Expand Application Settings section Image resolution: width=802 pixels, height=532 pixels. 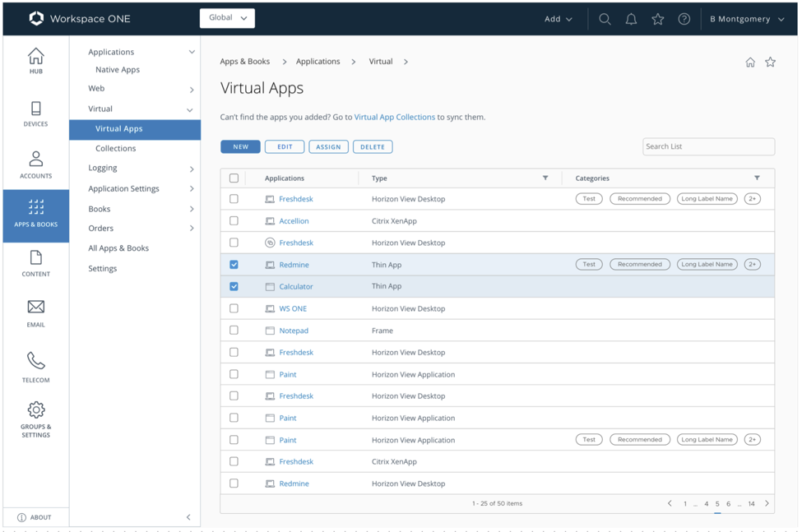(x=192, y=188)
